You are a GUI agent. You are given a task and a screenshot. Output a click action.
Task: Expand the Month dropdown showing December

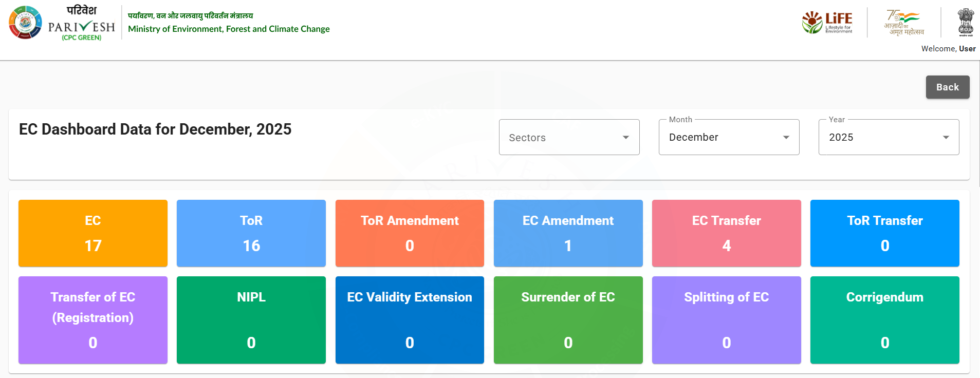click(x=729, y=137)
